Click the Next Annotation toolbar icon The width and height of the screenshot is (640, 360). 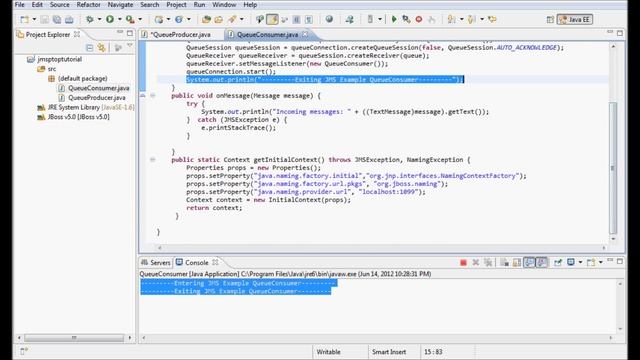(x=451, y=19)
